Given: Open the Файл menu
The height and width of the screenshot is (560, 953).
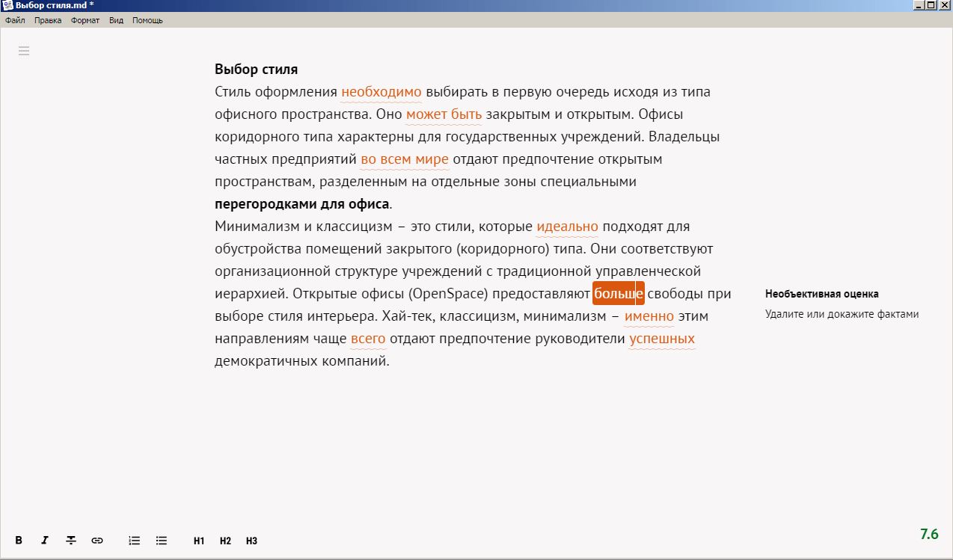Looking at the screenshot, I should [13, 20].
